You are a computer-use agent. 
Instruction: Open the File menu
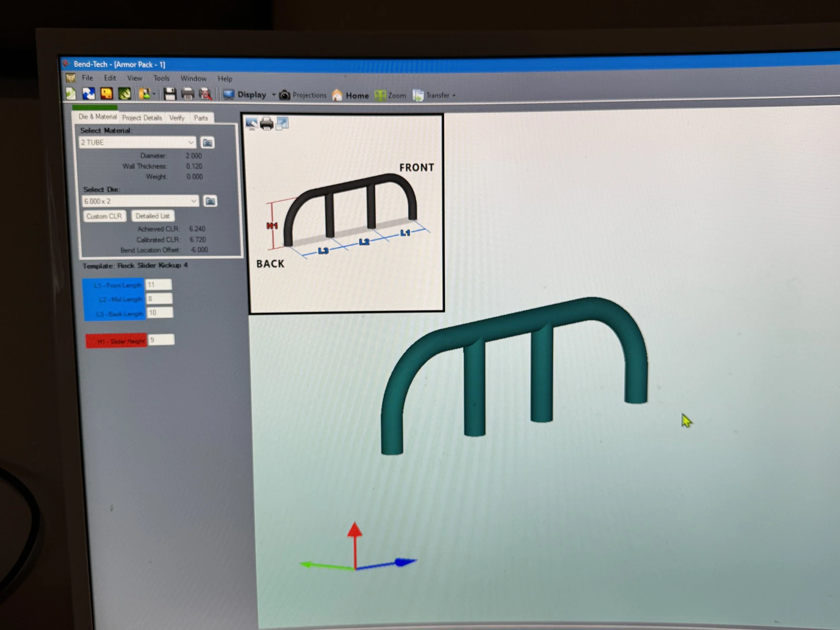[87, 78]
